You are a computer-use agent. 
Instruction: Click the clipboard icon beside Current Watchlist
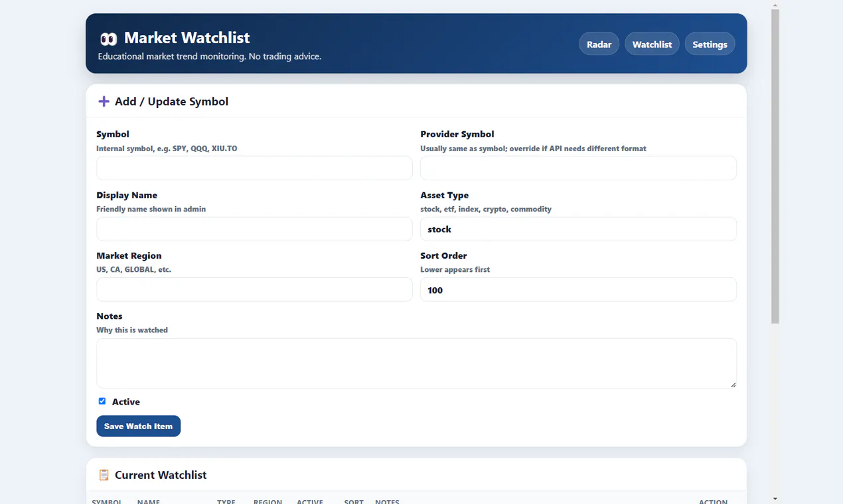click(104, 475)
